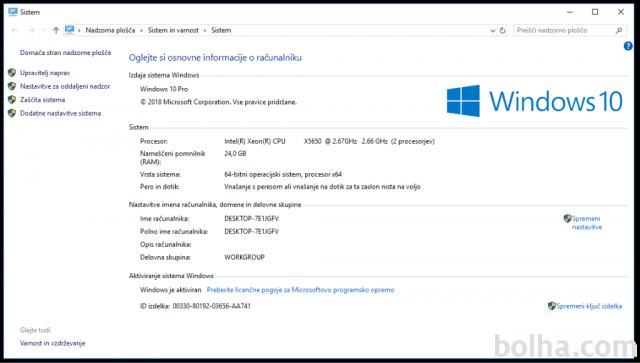Open Dodatne nastavitve sistema
640x363 pixels.
tap(60, 114)
